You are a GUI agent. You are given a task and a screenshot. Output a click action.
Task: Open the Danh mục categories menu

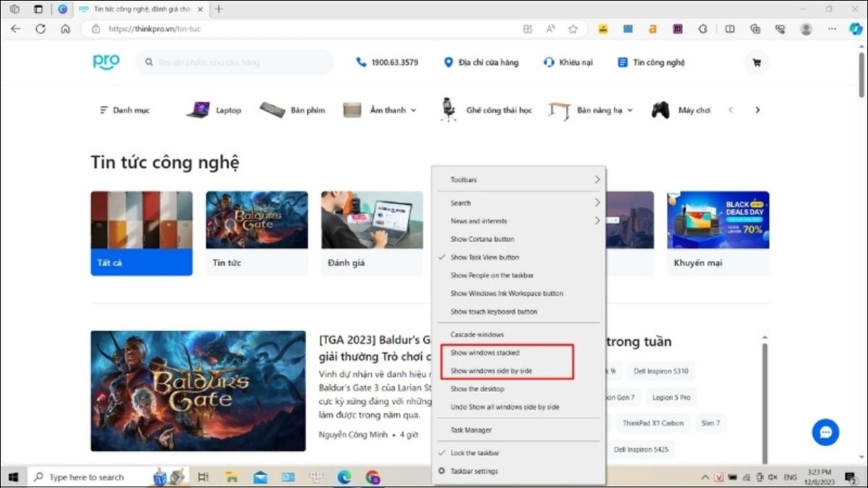[124, 110]
